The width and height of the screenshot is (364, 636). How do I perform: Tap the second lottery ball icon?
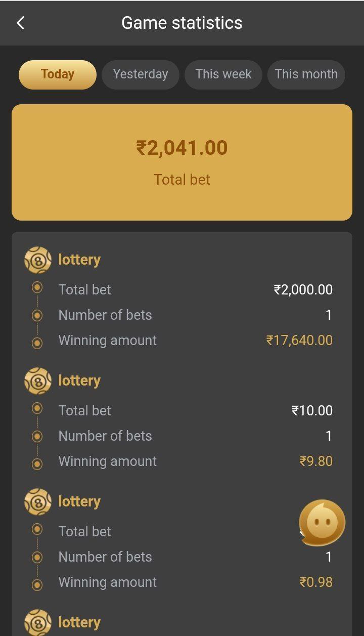coord(38,381)
